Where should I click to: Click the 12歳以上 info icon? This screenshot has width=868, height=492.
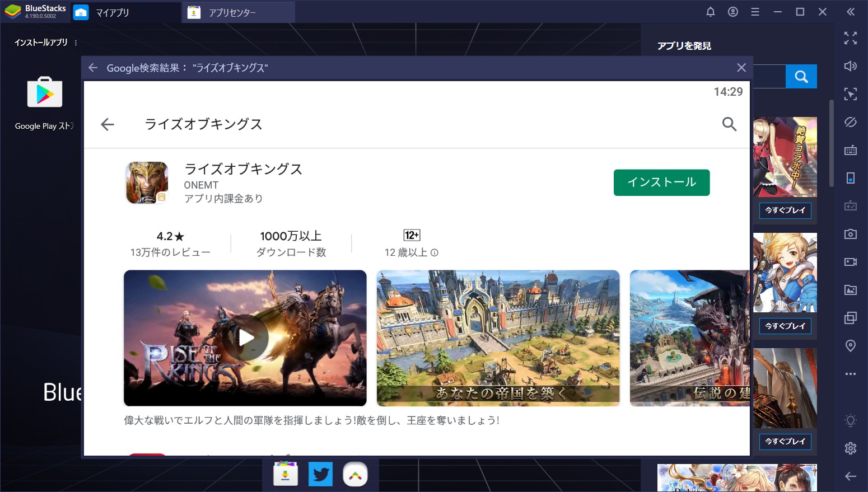tap(435, 253)
